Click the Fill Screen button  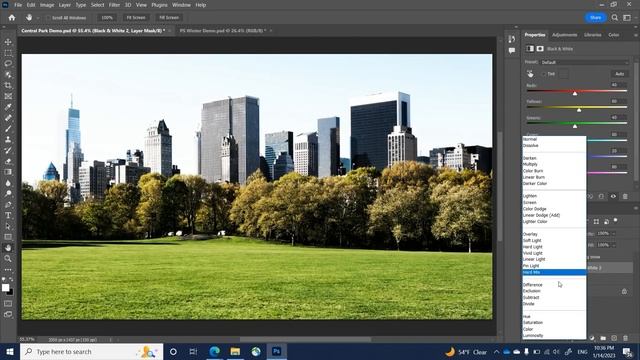[169, 18]
